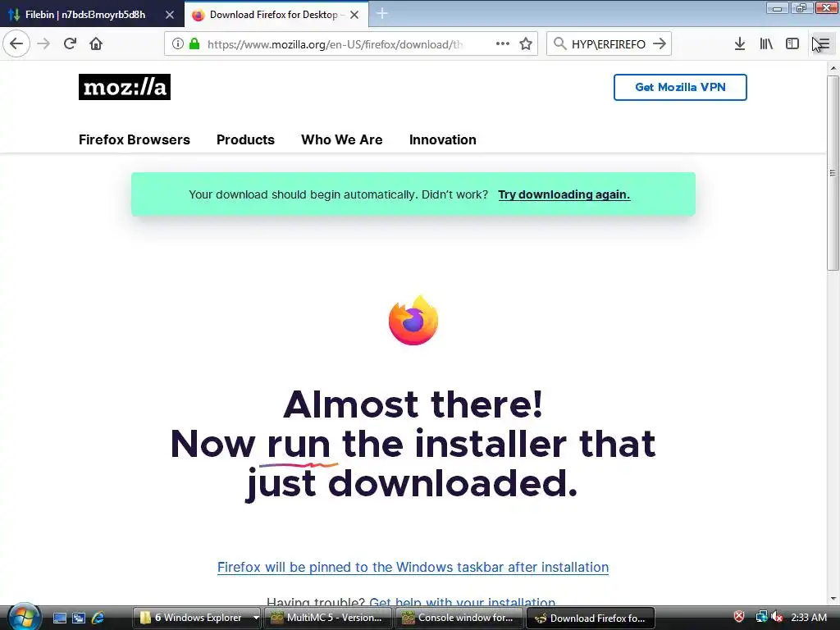Switch to MultiMC 5 taskbar window
840x630 pixels.
tap(328, 618)
